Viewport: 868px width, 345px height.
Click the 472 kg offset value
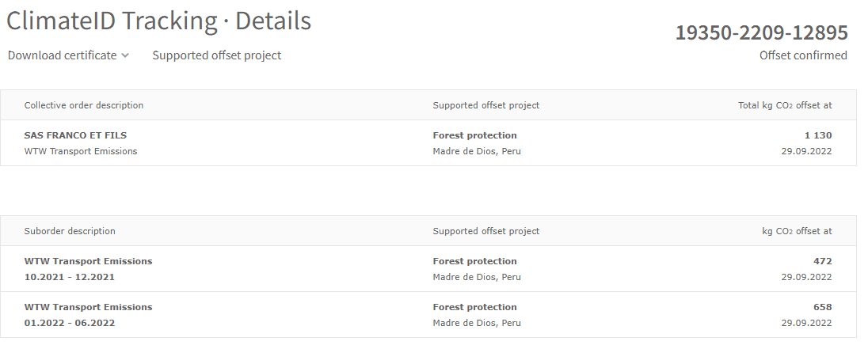[x=823, y=261]
